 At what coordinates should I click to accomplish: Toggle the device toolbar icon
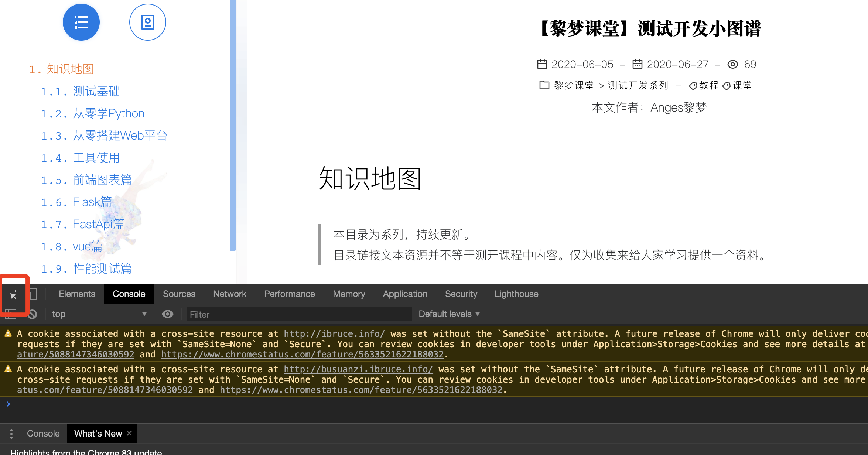[x=33, y=294]
